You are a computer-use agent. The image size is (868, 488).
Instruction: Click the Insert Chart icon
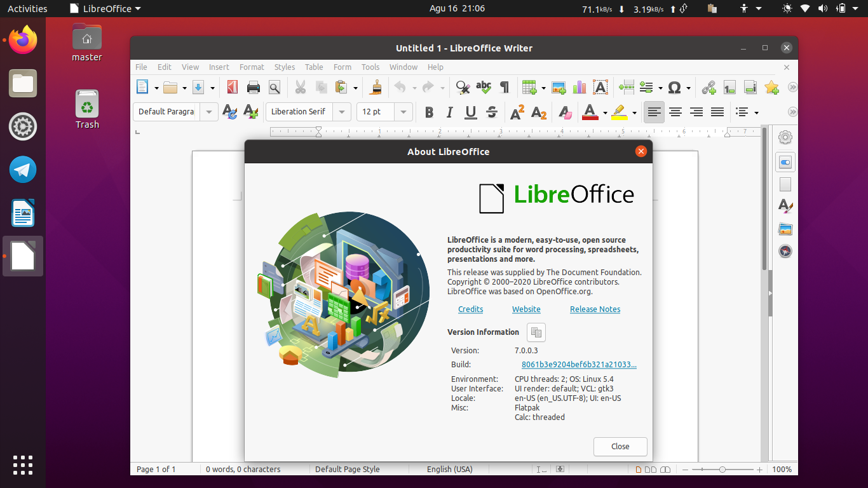click(x=579, y=87)
